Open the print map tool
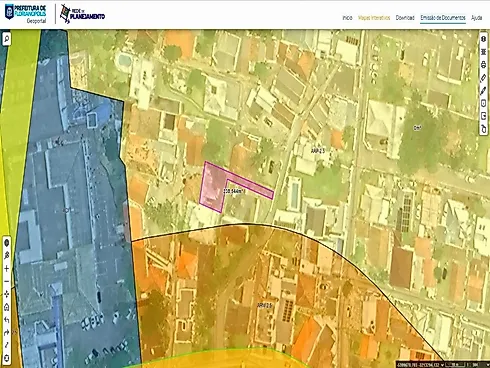 483,64
